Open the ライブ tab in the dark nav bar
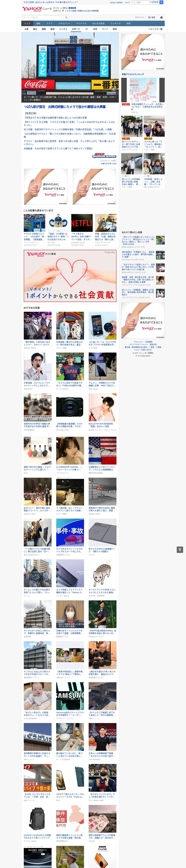 49,24
